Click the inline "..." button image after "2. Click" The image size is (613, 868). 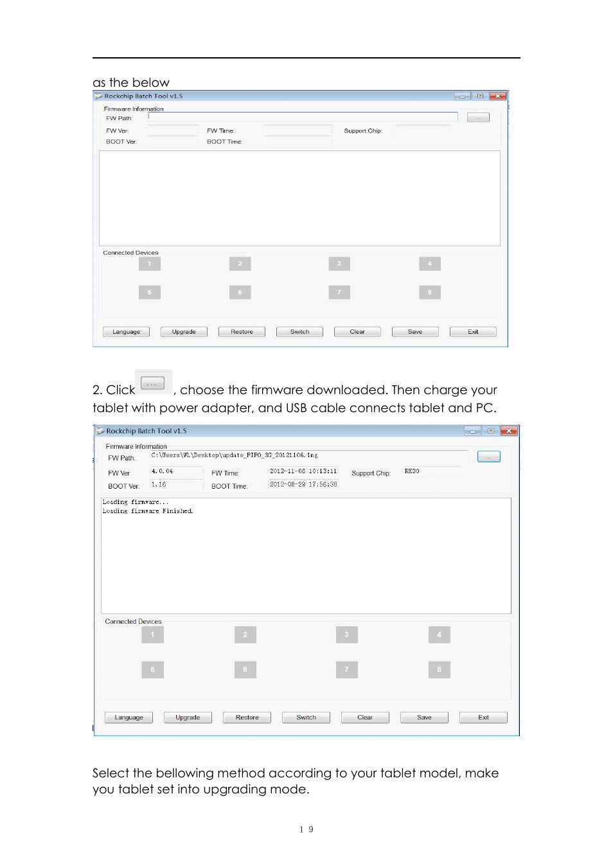[x=153, y=384]
